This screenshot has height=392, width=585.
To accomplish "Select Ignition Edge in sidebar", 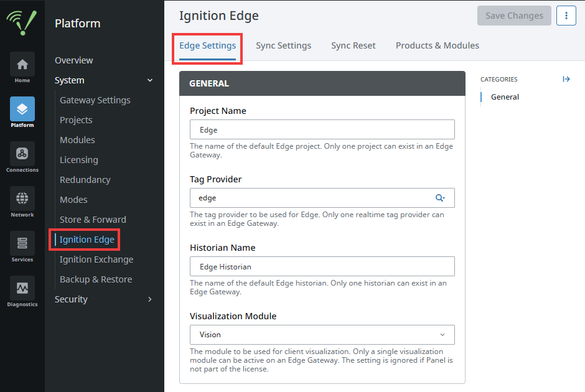I will [x=87, y=240].
